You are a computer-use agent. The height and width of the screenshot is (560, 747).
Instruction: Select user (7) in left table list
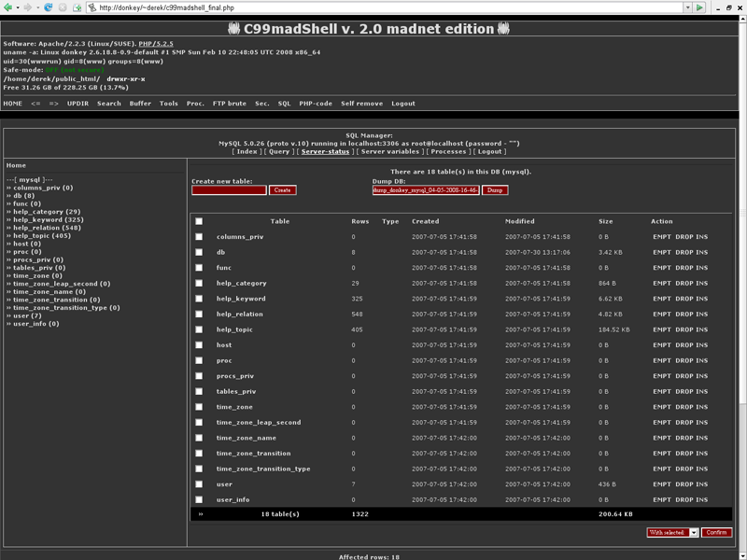click(27, 315)
